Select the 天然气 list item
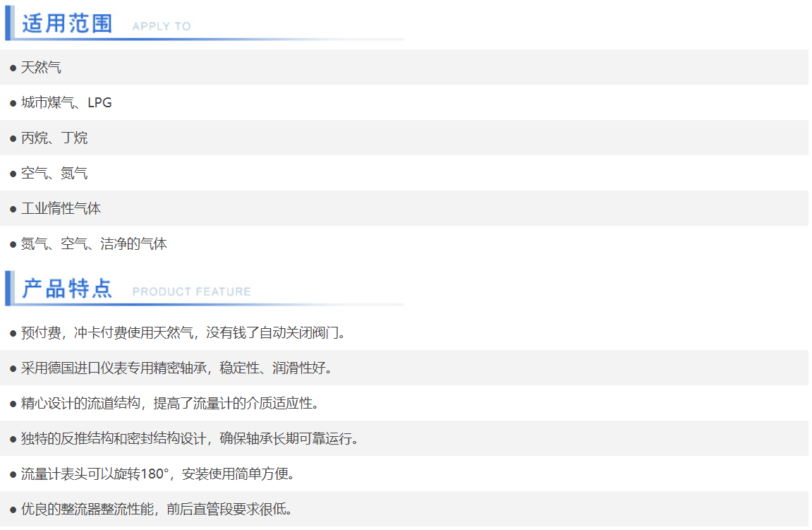Image resolution: width=812 pixels, height=530 pixels. pyautogui.click(x=41, y=68)
